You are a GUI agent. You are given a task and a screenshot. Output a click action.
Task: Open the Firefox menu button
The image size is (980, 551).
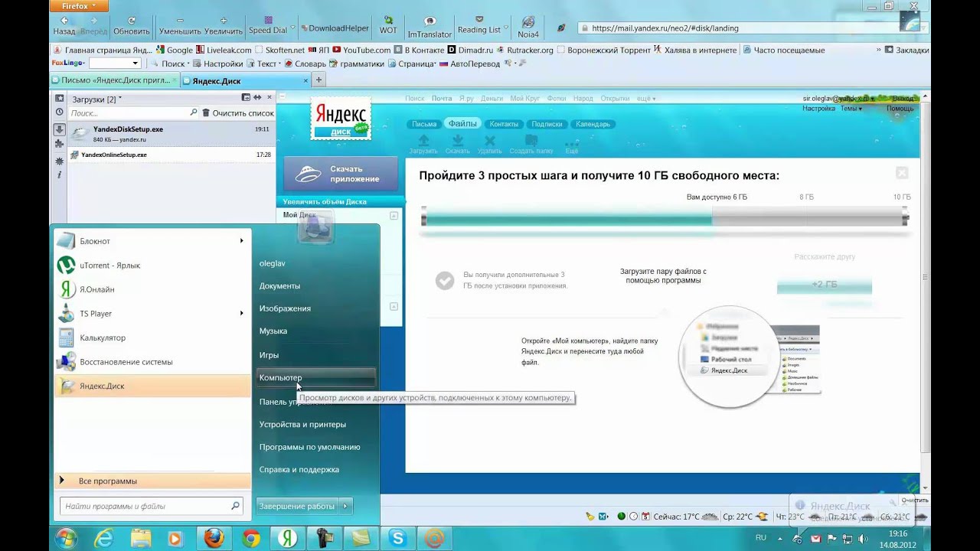[80, 5]
